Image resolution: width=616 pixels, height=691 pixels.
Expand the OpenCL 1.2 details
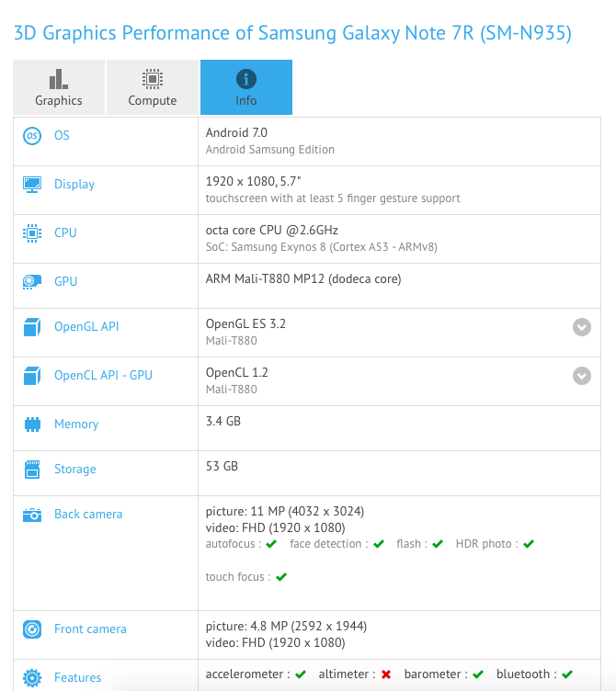[582, 376]
